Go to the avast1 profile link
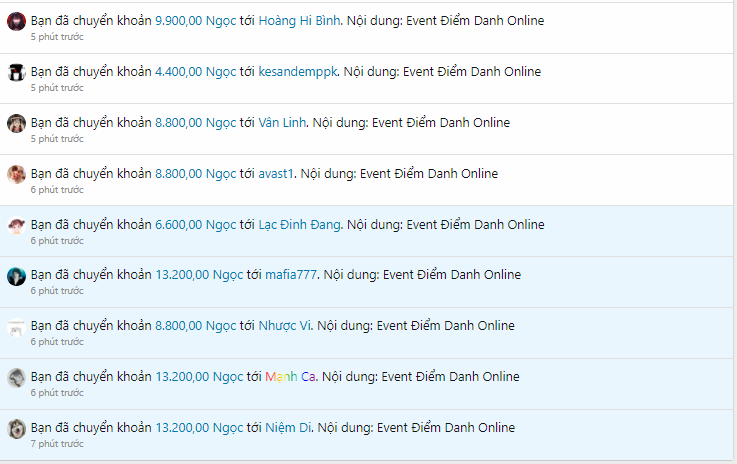Viewport: 737px width, 464px height. (x=275, y=173)
